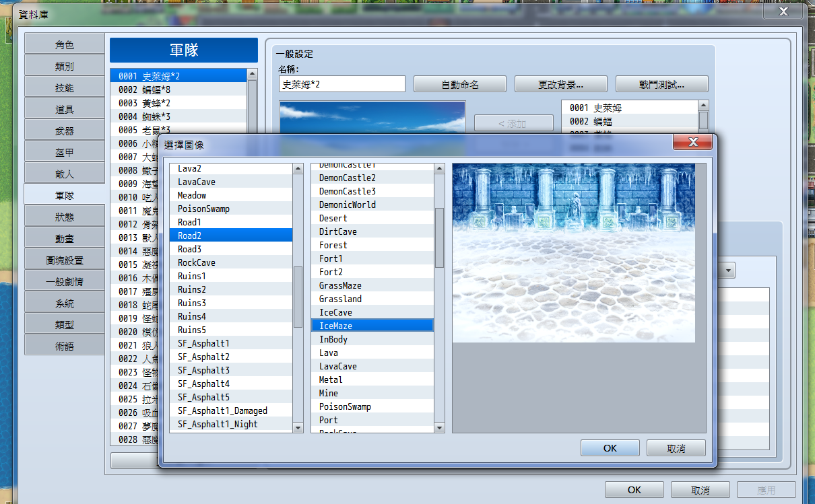Select DemonCastle3 in the second list

coord(372,191)
